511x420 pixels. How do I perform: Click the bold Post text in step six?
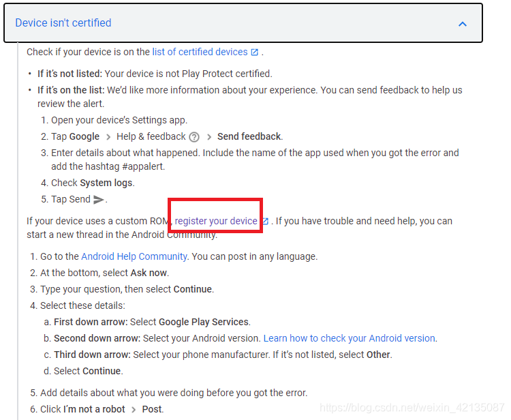(x=152, y=409)
